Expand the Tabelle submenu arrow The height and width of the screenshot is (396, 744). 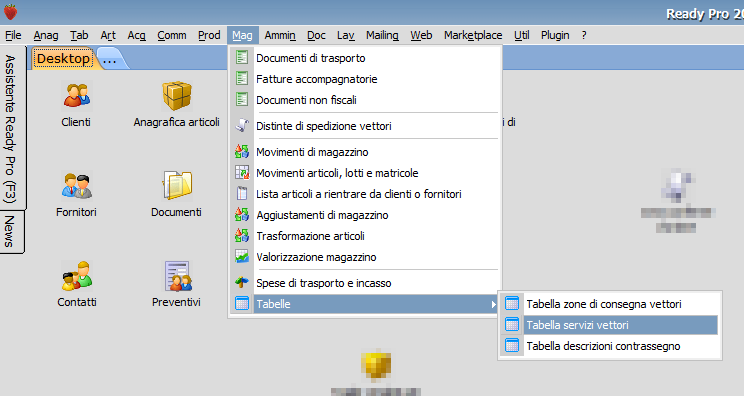[493, 304]
